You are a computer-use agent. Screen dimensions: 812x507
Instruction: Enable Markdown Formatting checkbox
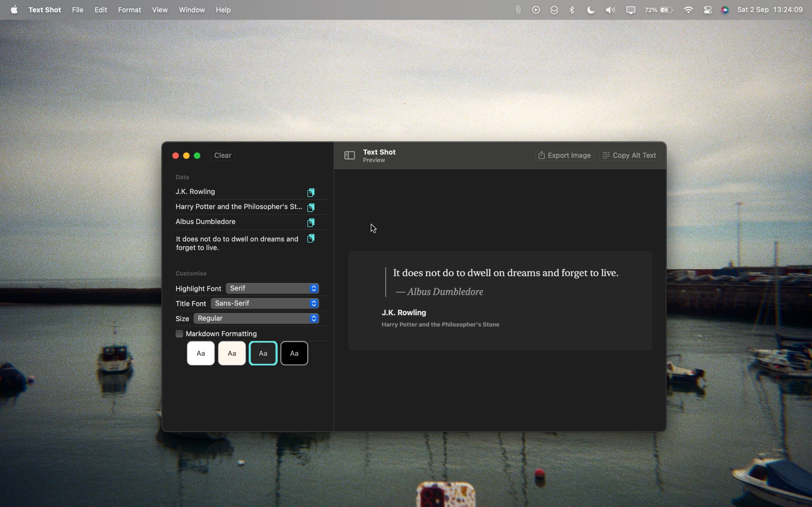tap(179, 334)
